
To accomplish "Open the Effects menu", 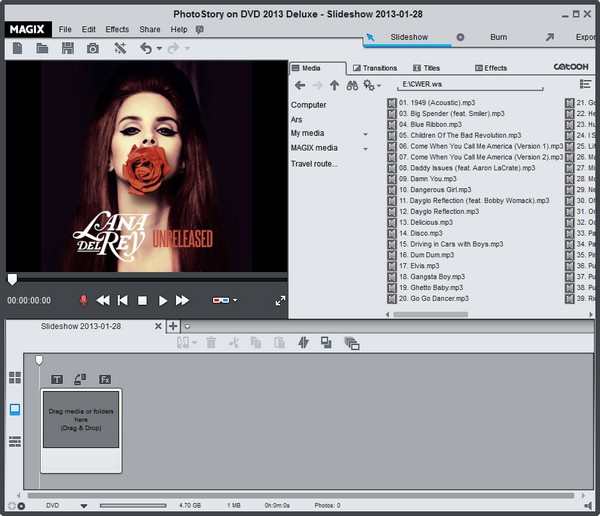I will tap(117, 30).
